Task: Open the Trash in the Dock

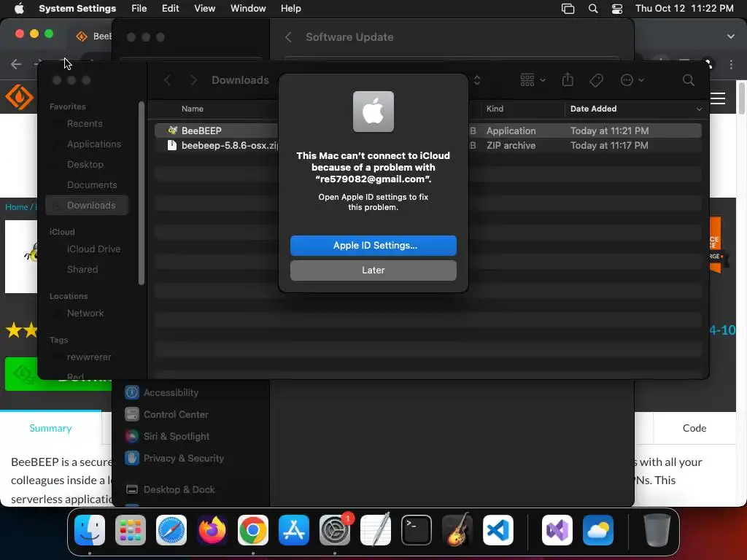Action: pyautogui.click(x=657, y=530)
